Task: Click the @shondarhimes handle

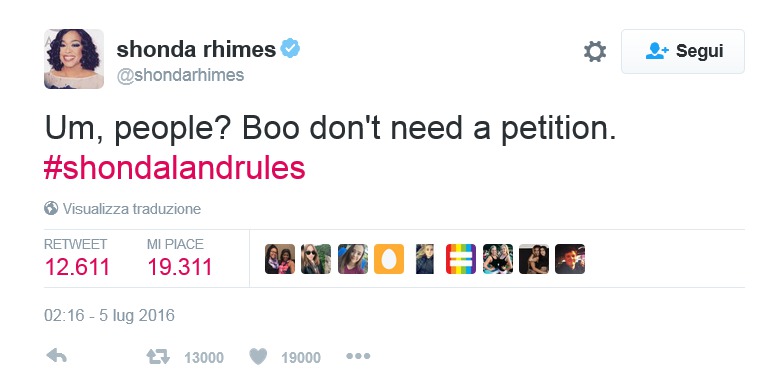Action: pos(180,75)
